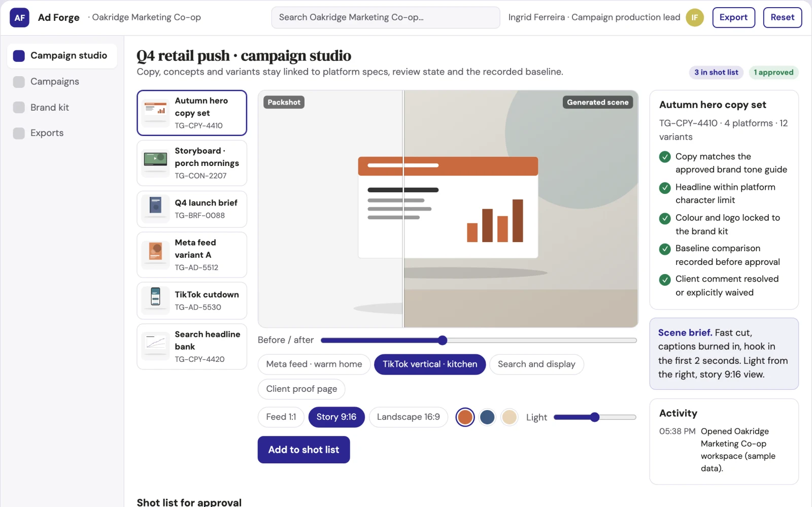The image size is (812, 507).
Task: Click TG-CPY-4420 code text
Action: (x=199, y=359)
